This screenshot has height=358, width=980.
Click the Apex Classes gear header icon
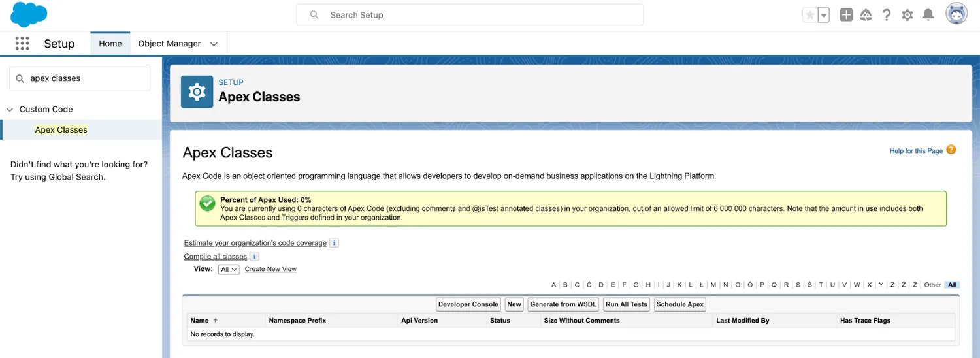click(197, 92)
